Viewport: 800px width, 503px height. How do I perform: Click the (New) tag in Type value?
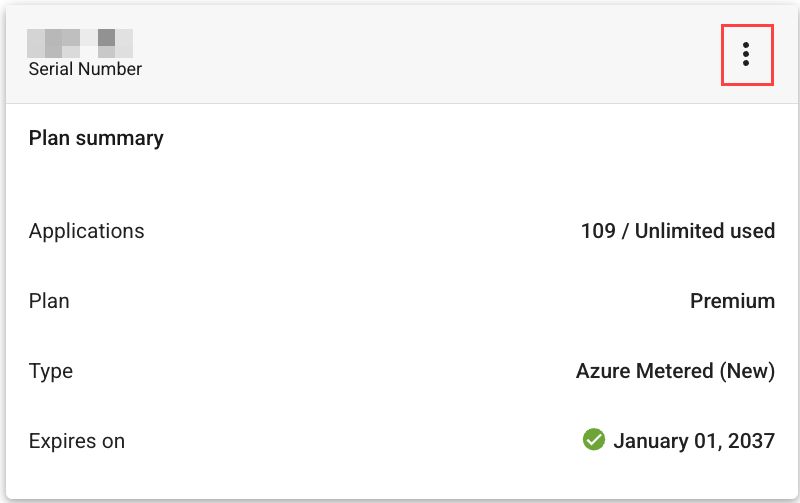(x=747, y=371)
